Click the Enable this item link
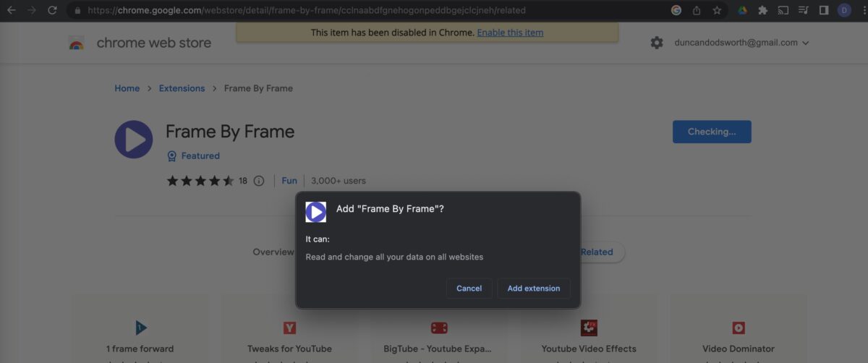868x363 pixels. (510, 33)
